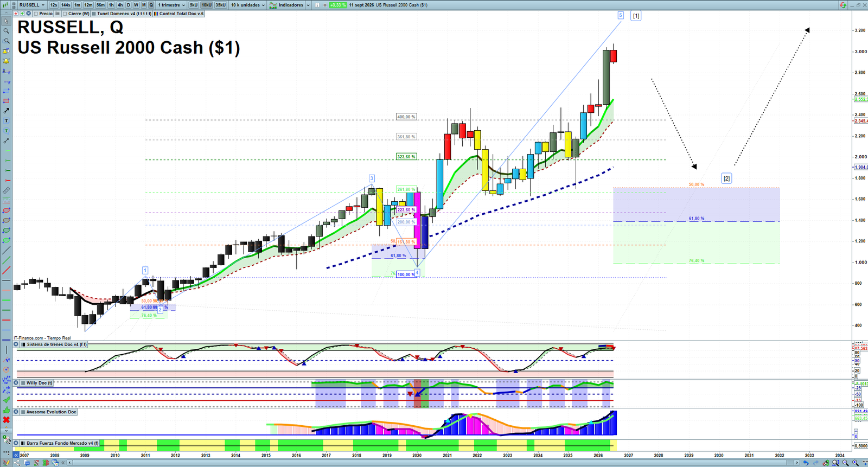The width and height of the screenshot is (868, 467).
Task: Select the black T text tool
Action: pos(7,121)
